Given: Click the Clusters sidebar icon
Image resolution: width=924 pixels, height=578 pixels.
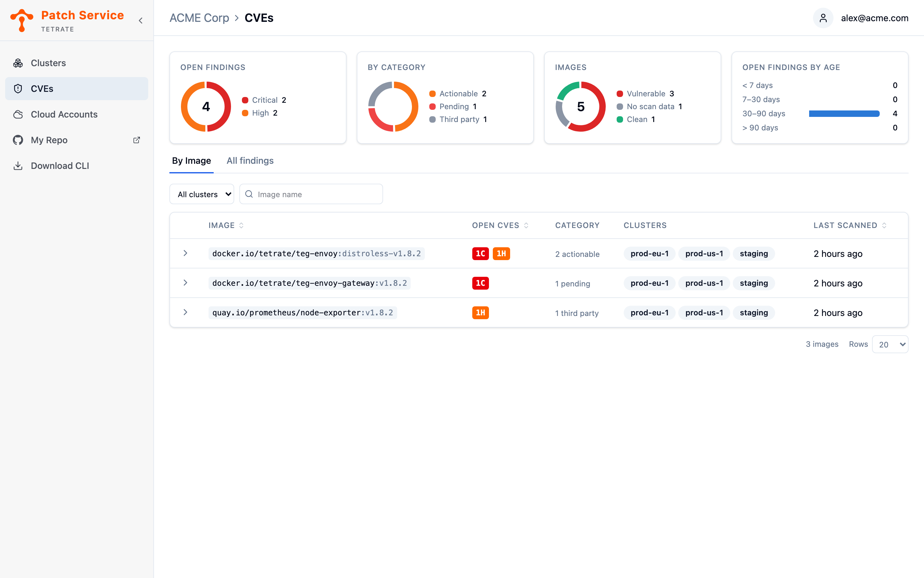Looking at the screenshot, I should pyautogui.click(x=18, y=63).
